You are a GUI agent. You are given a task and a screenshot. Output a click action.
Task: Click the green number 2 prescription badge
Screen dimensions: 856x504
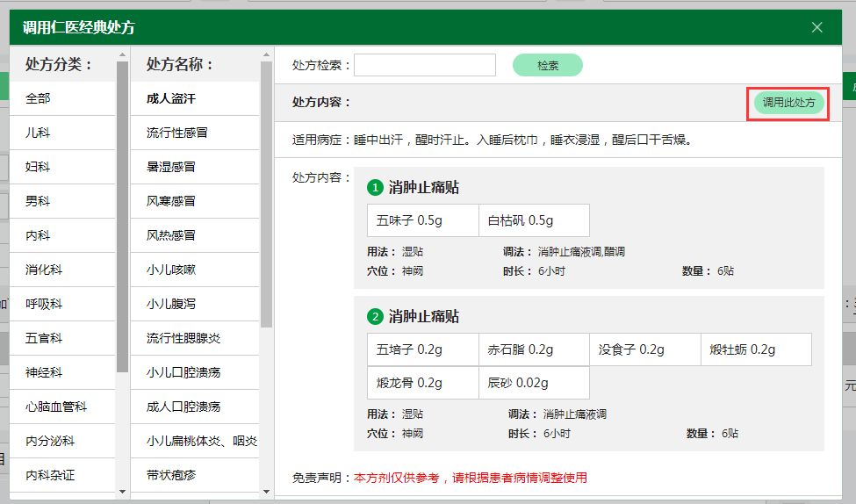(x=375, y=316)
